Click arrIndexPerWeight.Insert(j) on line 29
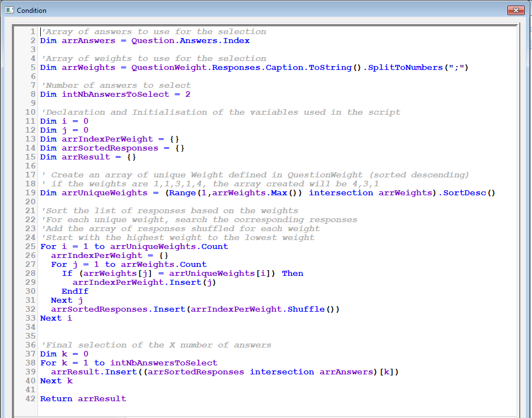The height and width of the screenshot is (418, 532). 144,282
